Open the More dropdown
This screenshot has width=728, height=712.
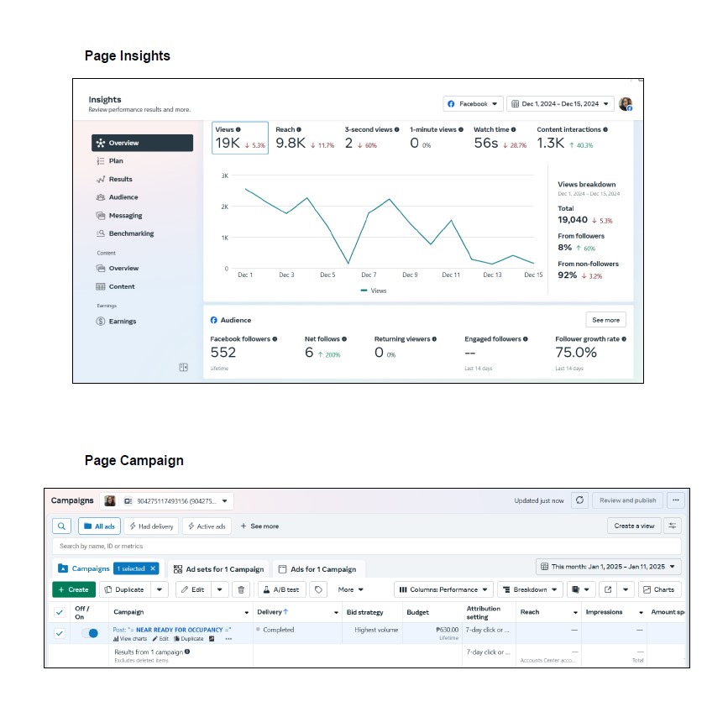point(350,590)
